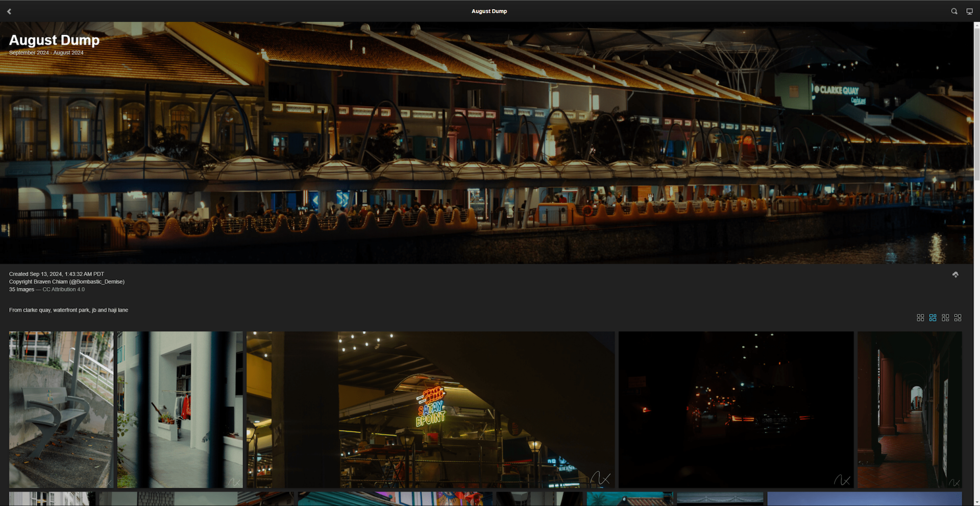The height and width of the screenshot is (506, 980).
Task: Start slideshow via the monitor icon
Action: tap(969, 11)
